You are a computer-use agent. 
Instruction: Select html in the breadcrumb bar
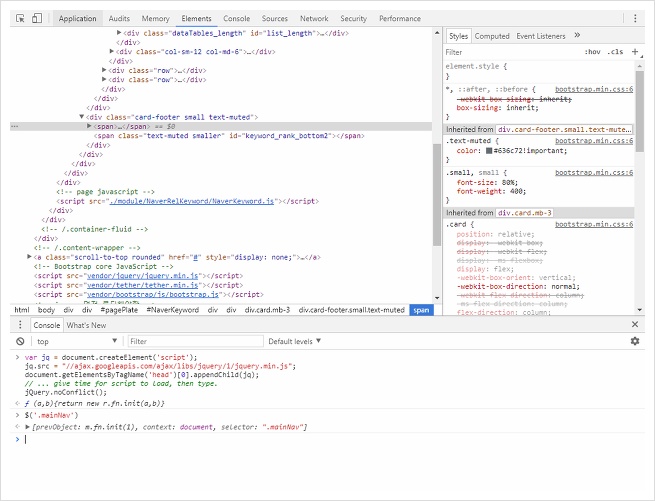click(x=22, y=310)
